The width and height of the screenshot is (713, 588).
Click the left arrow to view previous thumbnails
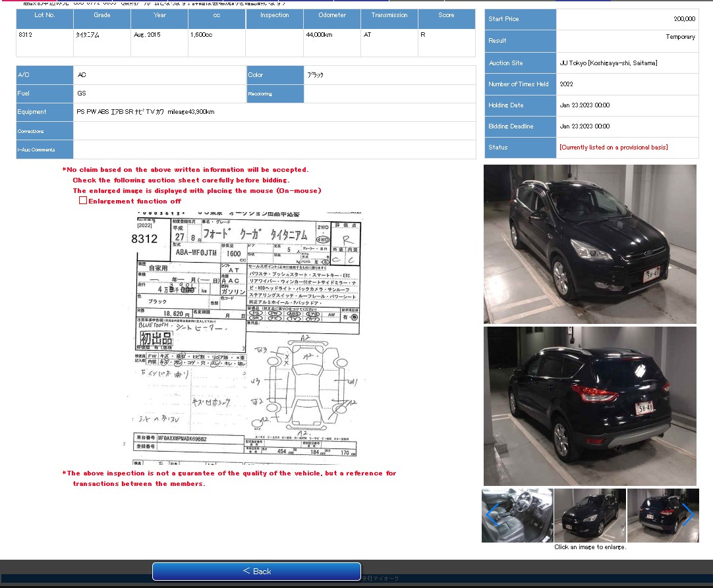[x=492, y=516]
